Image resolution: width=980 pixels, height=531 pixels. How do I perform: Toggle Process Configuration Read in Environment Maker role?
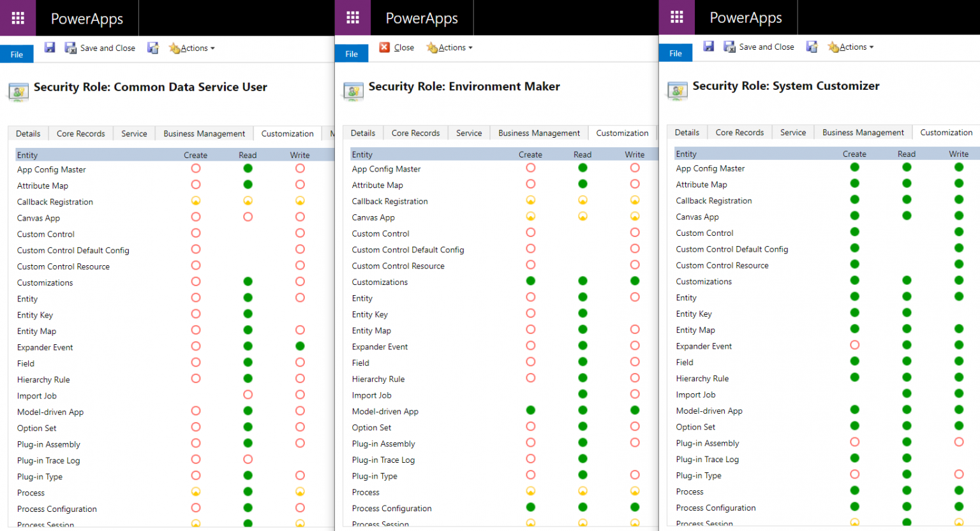coord(583,507)
